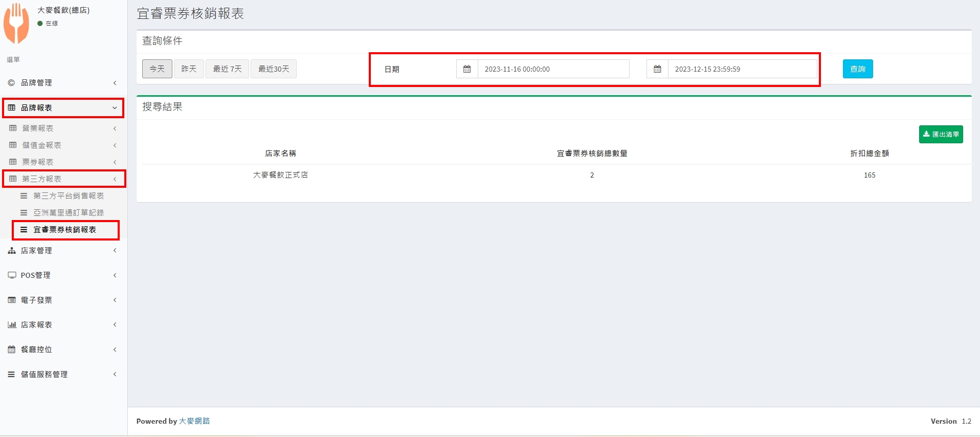The width and height of the screenshot is (980, 437).
Task: Select the 今天 quick date filter
Action: [157, 69]
